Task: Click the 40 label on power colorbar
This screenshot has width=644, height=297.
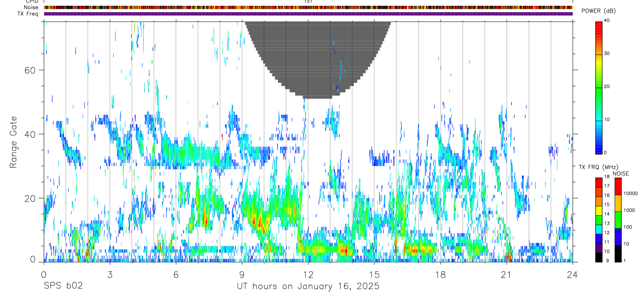Action: [x=608, y=21]
